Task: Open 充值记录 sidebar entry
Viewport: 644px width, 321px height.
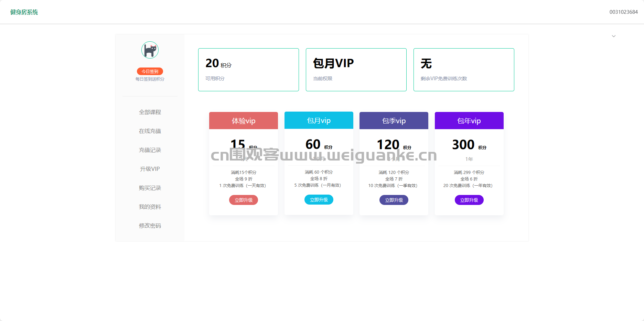Action: click(150, 150)
